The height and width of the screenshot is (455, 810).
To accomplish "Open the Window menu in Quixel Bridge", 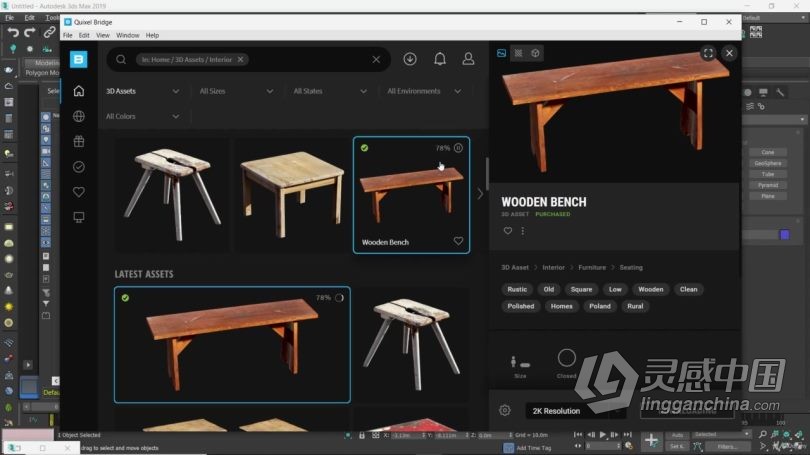I will click(128, 35).
